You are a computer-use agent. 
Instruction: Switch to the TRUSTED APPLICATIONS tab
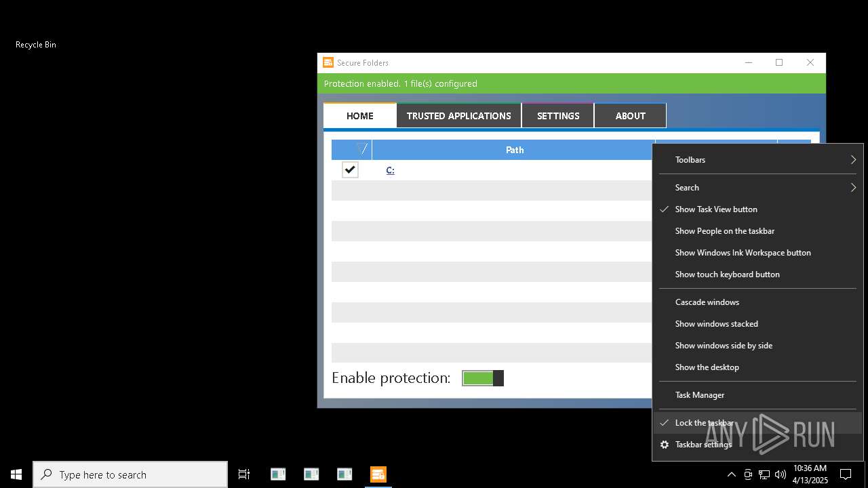click(459, 116)
